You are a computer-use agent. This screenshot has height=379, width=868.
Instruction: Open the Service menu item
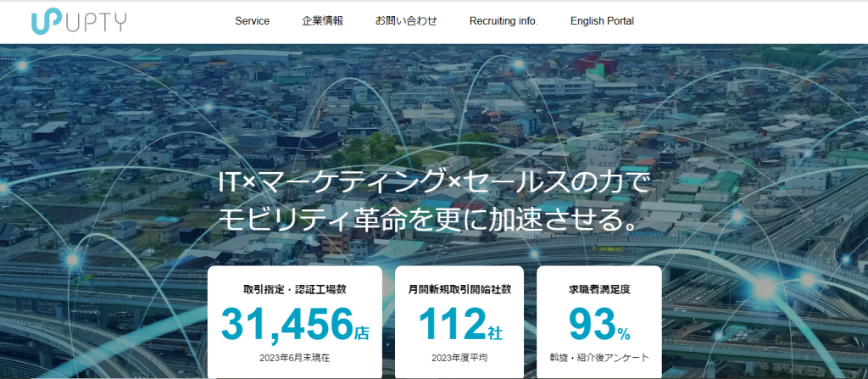click(253, 21)
